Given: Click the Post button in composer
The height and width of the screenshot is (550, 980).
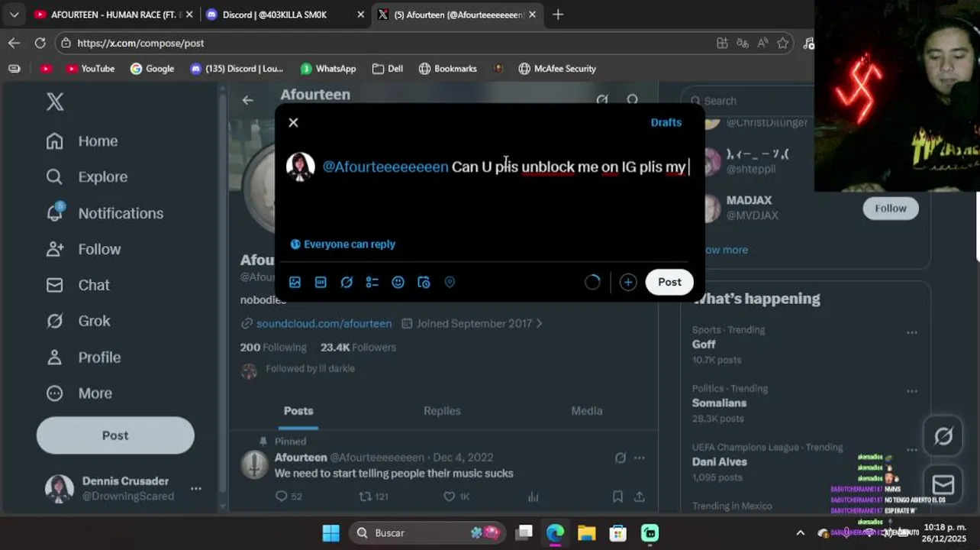Looking at the screenshot, I should [x=669, y=282].
